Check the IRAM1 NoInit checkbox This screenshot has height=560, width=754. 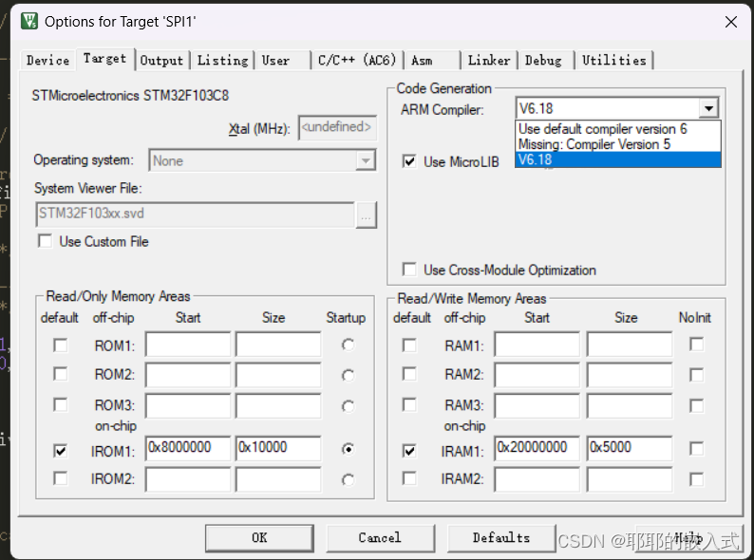[696, 449]
